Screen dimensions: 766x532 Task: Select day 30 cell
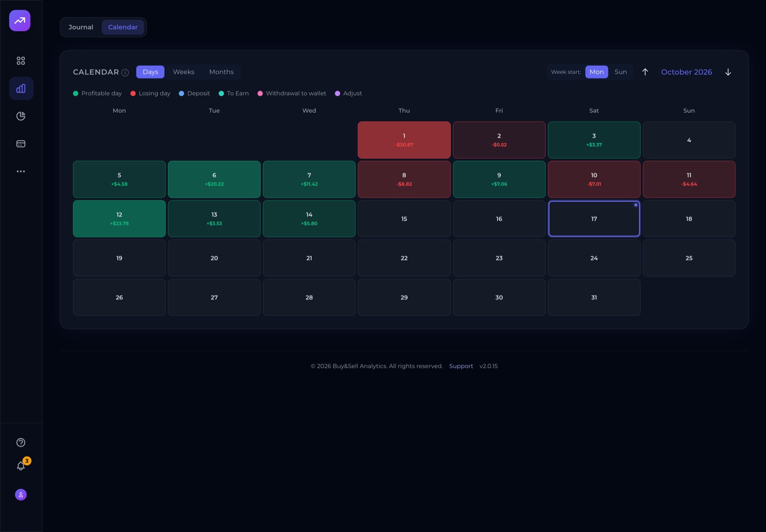tap(499, 297)
